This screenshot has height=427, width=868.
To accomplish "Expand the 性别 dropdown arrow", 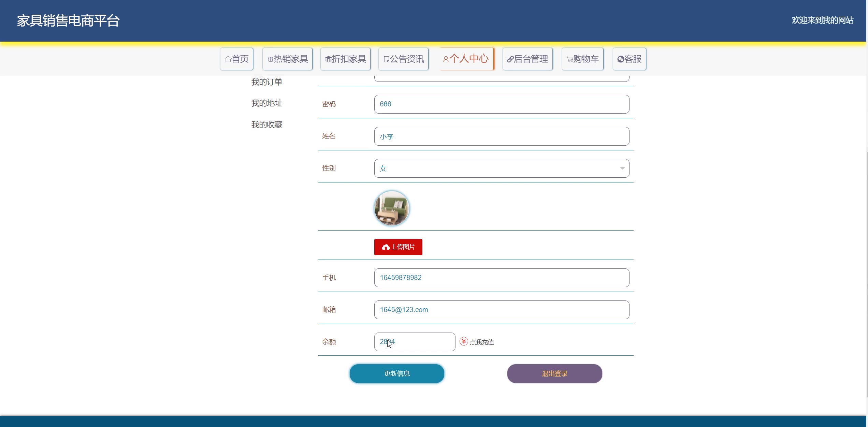I will click(622, 168).
